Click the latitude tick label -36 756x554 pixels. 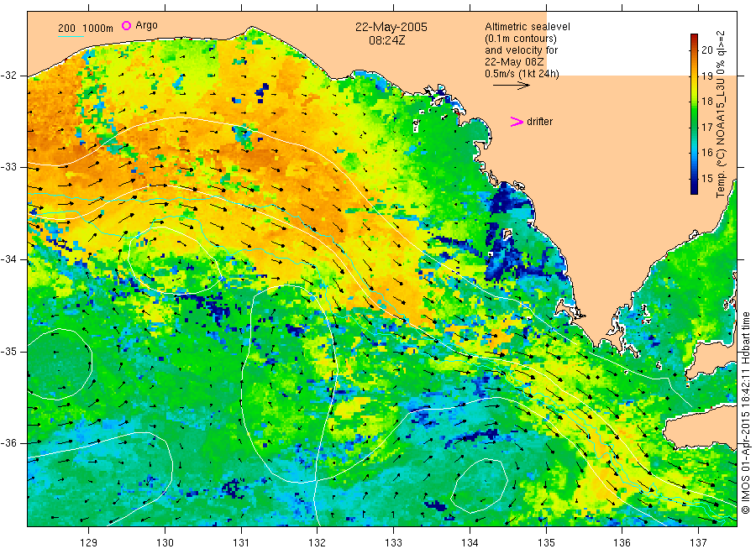pos(8,443)
